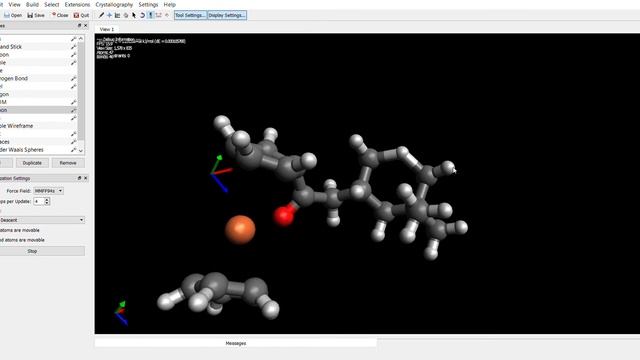The image size is (640, 360).
Task: Open settings wrench for QTAIM display
Action: tap(73, 102)
